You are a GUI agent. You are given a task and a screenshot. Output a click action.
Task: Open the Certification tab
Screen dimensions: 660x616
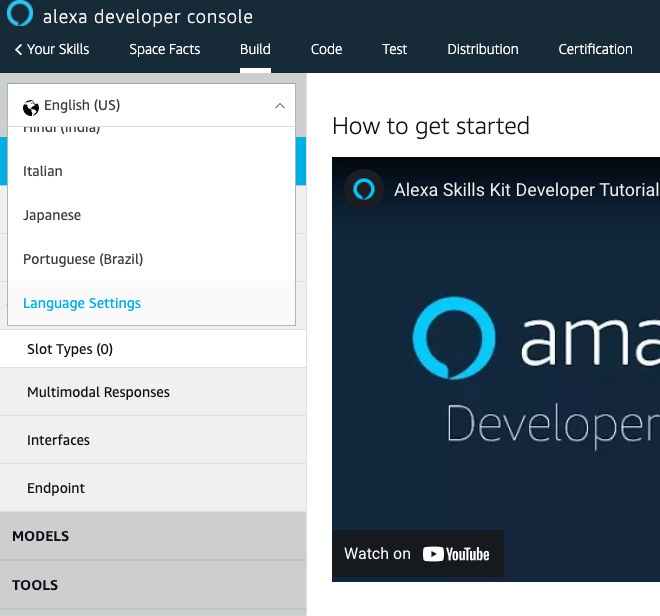(x=595, y=49)
